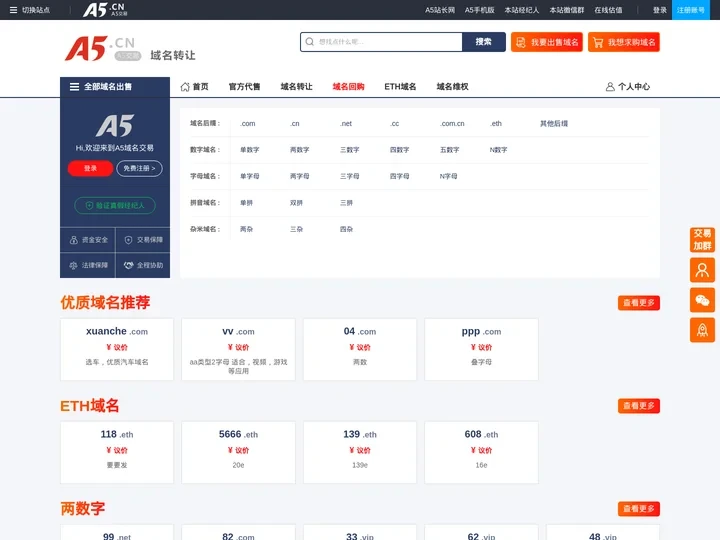The image size is (720, 540).
Task: Open the A5手机版 top link
Action: click(479, 10)
